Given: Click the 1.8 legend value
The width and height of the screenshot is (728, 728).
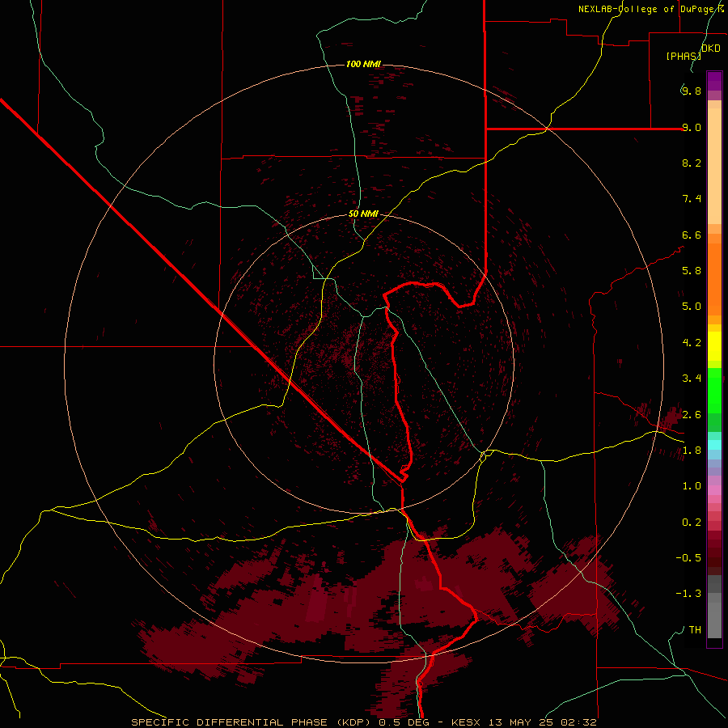Looking at the screenshot, I should click(692, 451).
